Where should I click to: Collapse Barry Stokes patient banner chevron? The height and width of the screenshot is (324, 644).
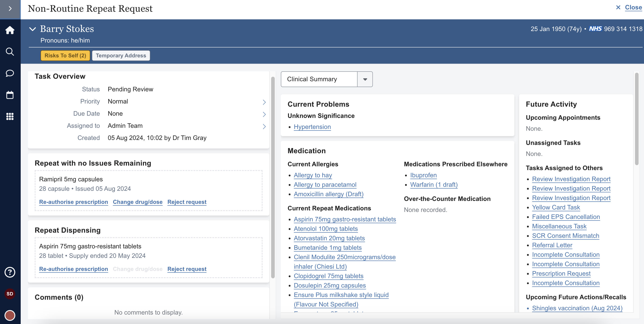(x=32, y=29)
